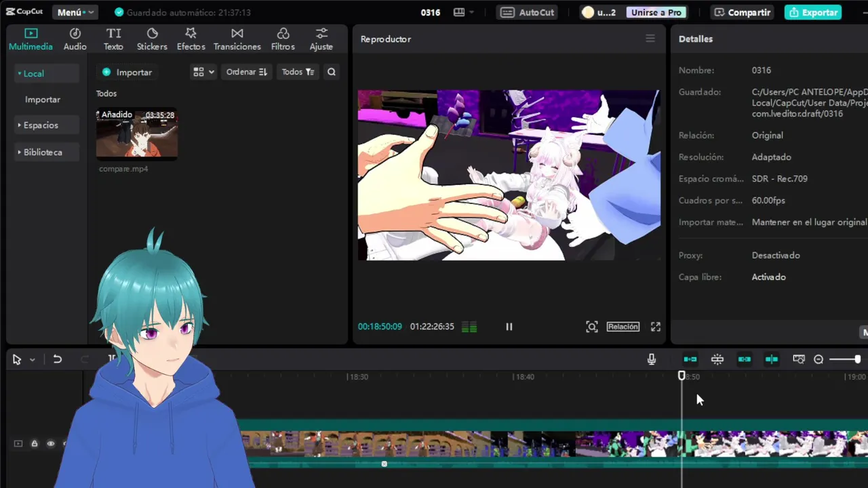Toggle main track magnet
The width and height of the screenshot is (868, 488).
(690, 359)
